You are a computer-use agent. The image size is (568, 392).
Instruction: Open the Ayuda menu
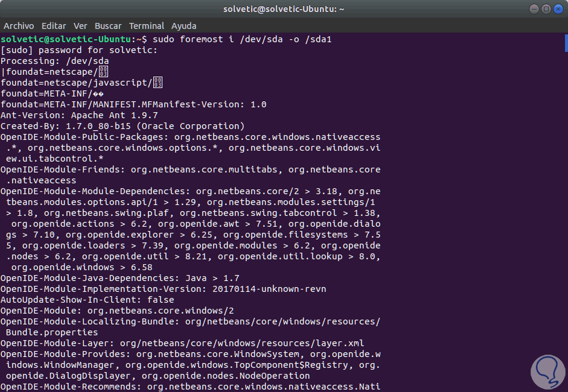point(183,26)
